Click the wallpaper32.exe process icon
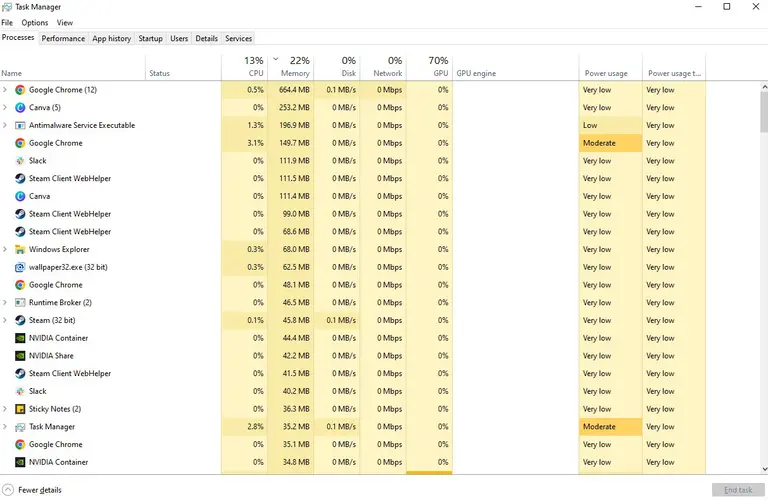Image resolution: width=768 pixels, height=504 pixels. click(x=20, y=267)
